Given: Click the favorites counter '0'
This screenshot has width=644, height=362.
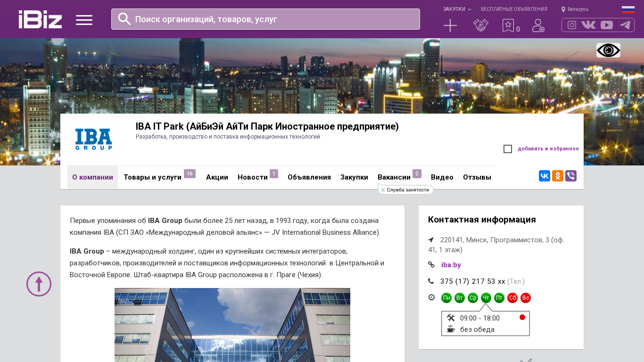Looking at the screenshot, I should click(x=518, y=29).
